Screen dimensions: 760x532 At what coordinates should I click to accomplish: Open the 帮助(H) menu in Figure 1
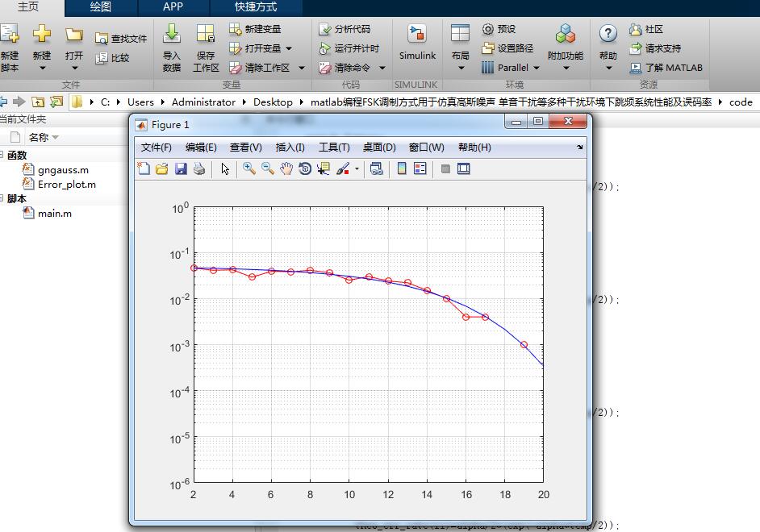click(474, 148)
